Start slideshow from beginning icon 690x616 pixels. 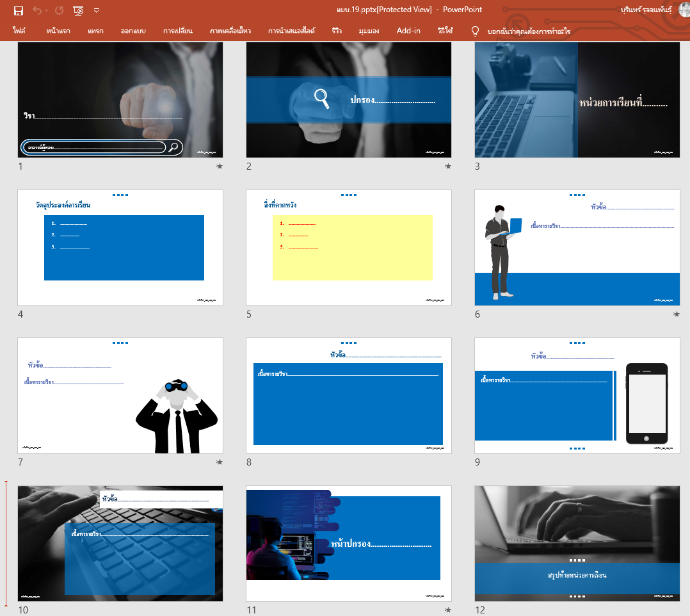click(79, 10)
